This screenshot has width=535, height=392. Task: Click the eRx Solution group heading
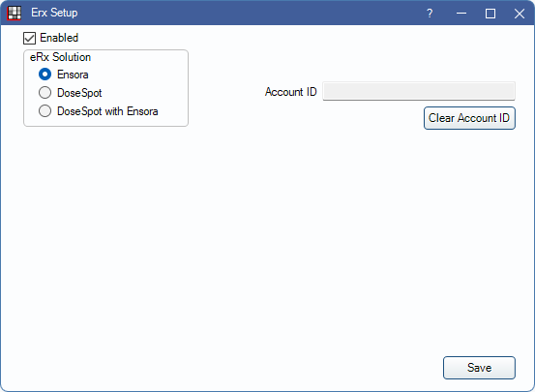tap(60, 57)
